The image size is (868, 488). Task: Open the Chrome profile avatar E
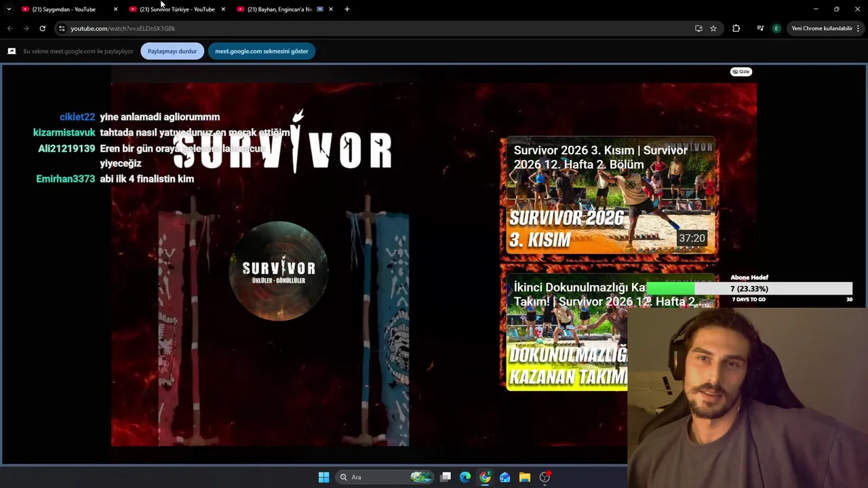point(776,28)
